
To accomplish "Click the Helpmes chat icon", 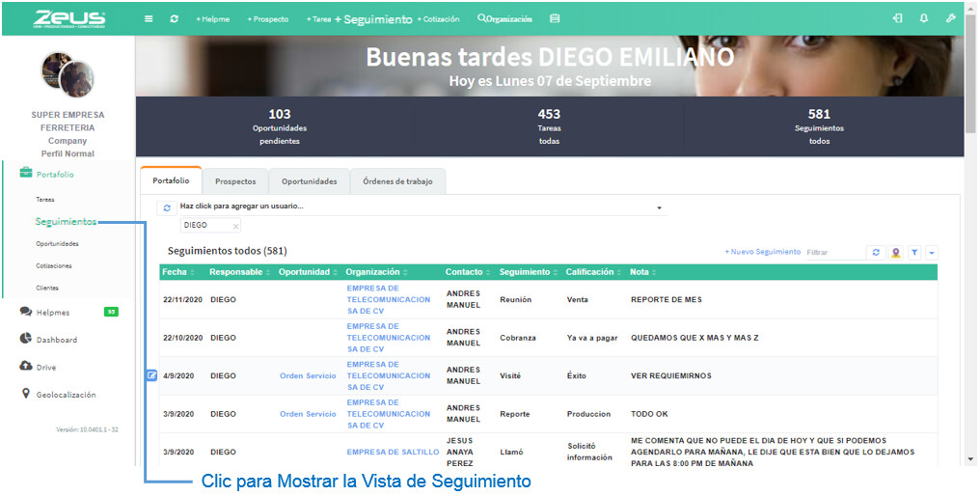I will [x=26, y=312].
